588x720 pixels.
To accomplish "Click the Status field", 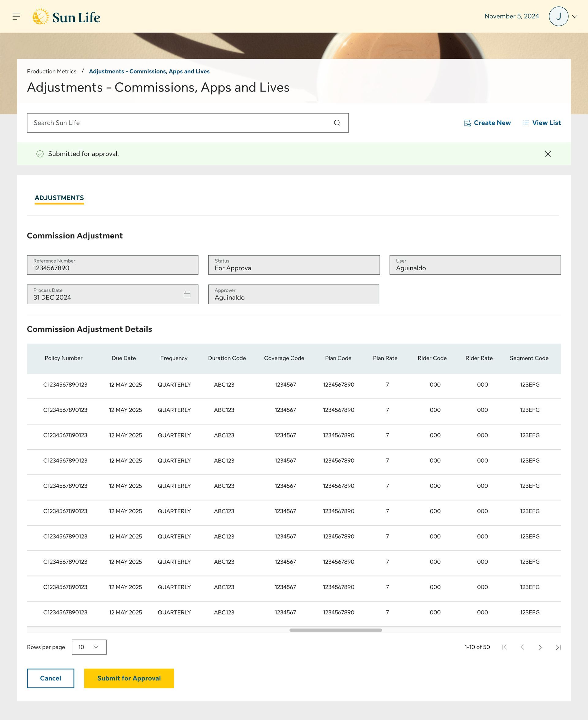I will 294,265.
